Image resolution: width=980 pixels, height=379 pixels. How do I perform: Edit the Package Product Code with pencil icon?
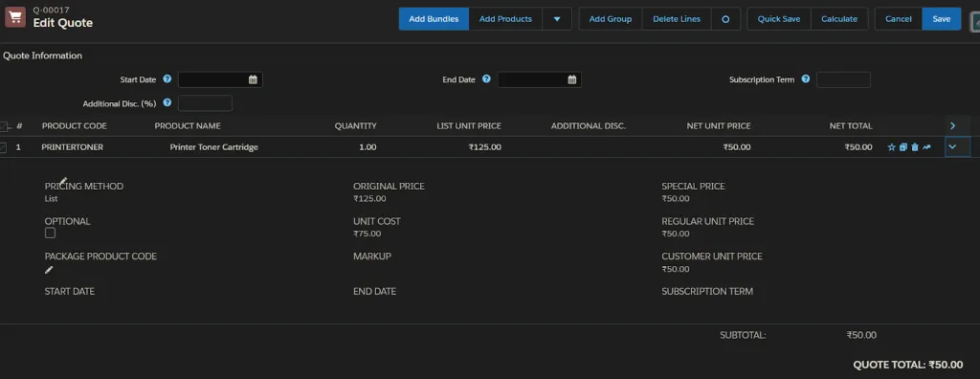point(49,270)
